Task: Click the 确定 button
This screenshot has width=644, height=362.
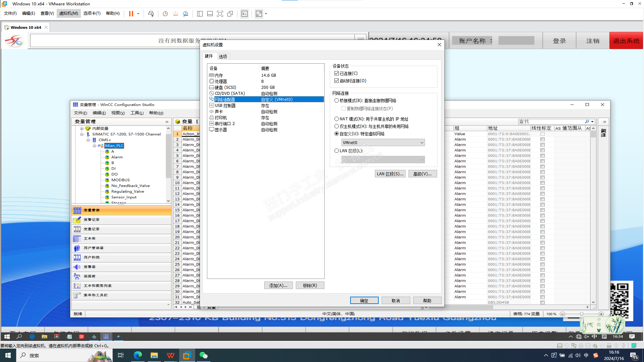Action: pyautogui.click(x=364, y=301)
